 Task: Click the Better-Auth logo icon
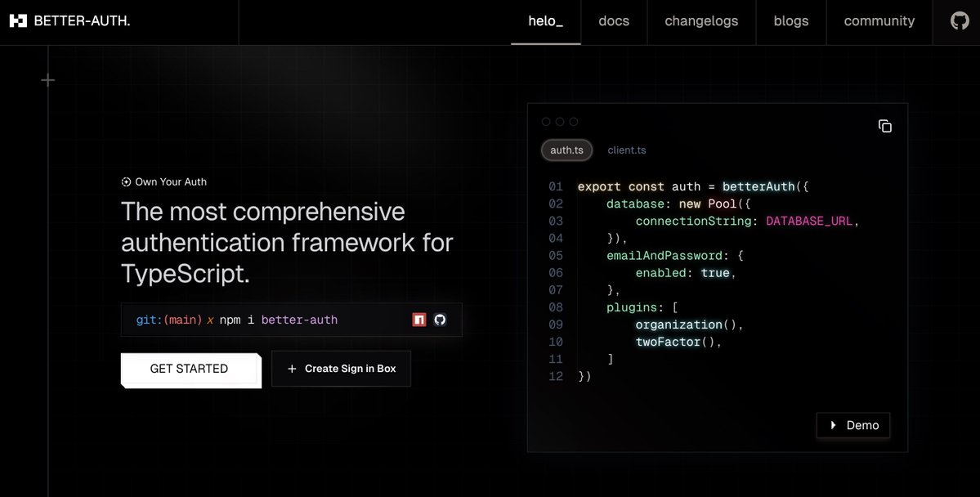18,20
